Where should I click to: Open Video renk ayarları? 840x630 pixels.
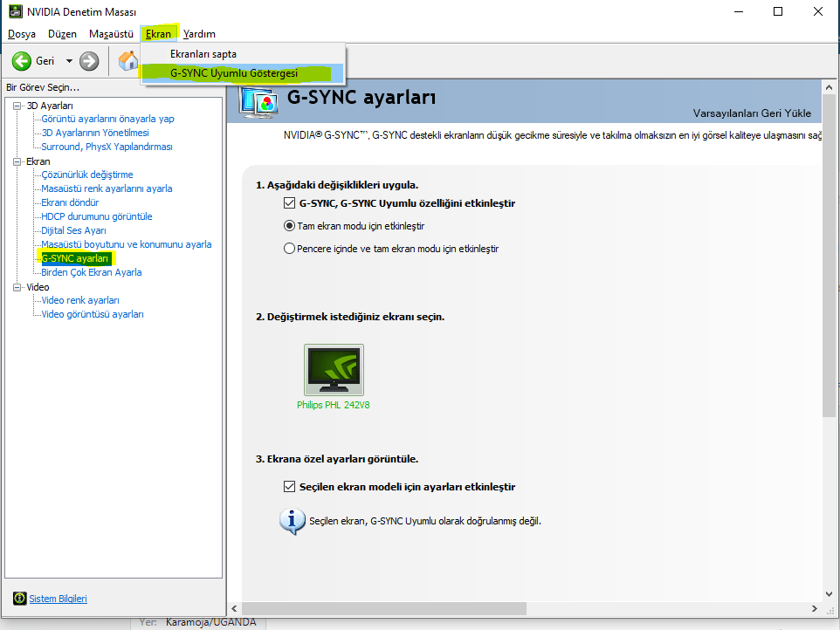coord(80,300)
